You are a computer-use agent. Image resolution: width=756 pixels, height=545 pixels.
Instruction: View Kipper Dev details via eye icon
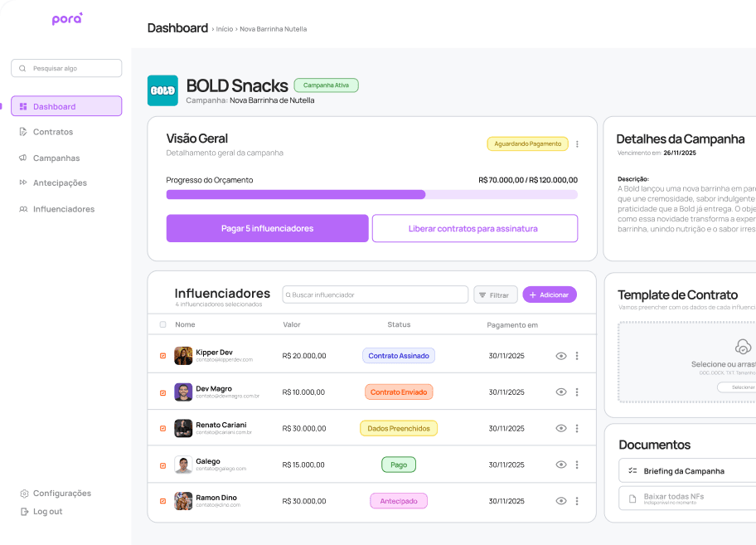pos(560,356)
